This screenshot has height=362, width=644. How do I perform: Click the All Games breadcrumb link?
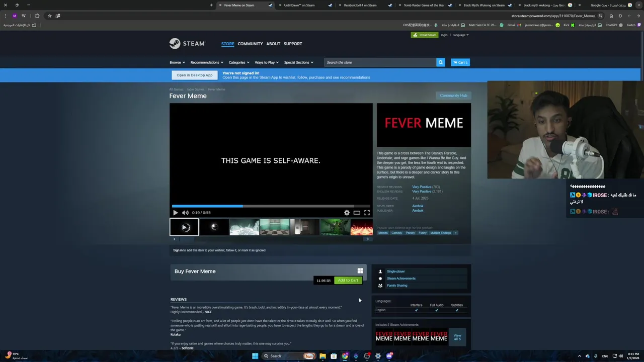coord(176,89)
